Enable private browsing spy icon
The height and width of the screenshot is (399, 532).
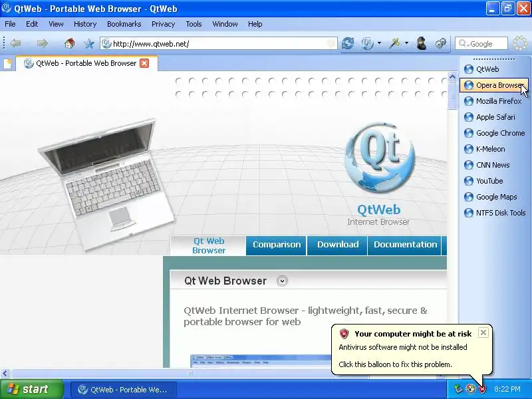422,43
